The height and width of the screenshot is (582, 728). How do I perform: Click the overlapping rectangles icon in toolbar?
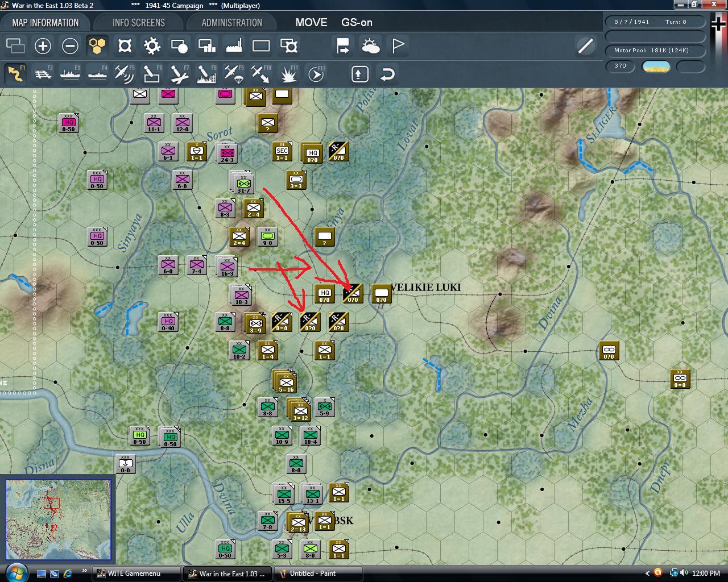click(15, 46)
